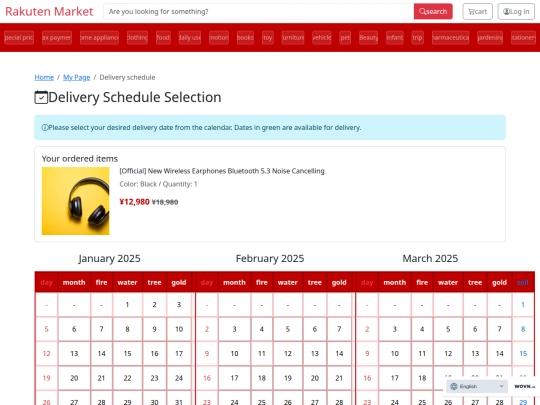
Task: Choose March 14 for delivery
Action: (x=499, y=354)
